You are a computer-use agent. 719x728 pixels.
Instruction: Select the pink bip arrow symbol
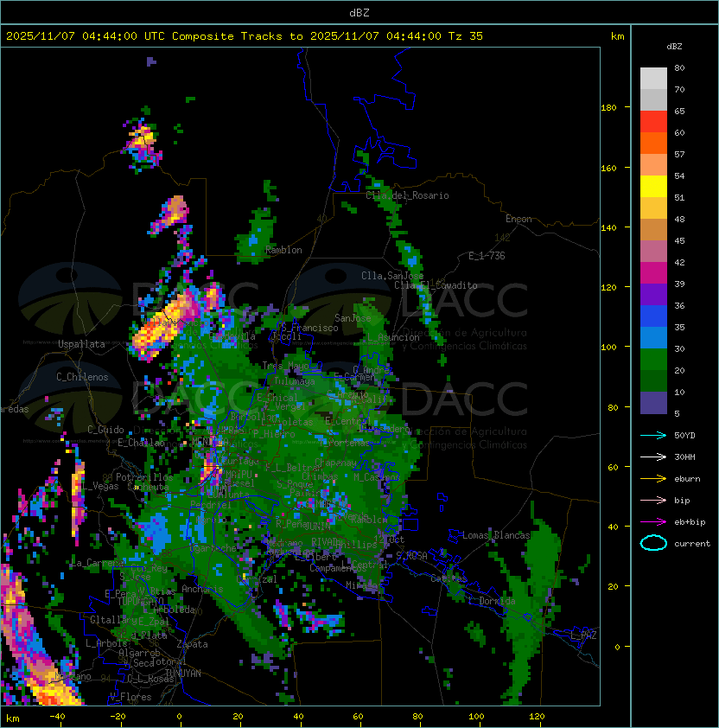(x=653, y=500)
